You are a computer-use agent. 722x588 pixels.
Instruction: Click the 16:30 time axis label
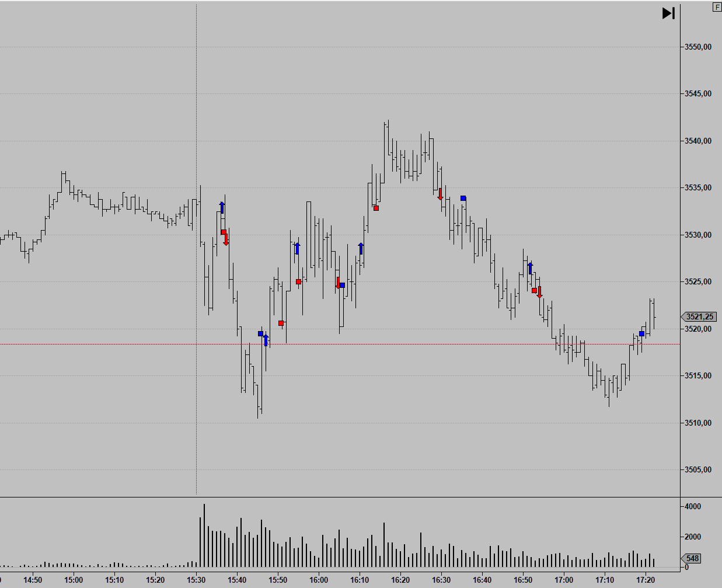coord(441,580)
